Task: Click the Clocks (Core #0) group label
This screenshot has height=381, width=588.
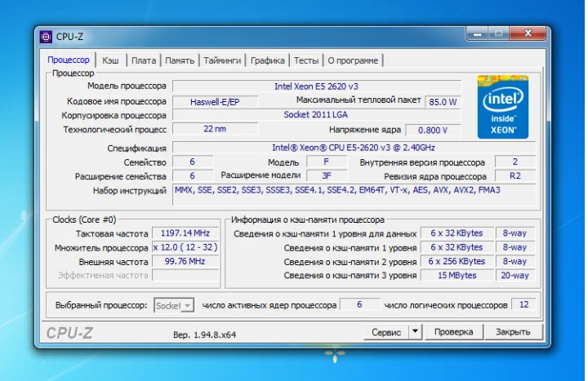Action: (84, 219)
